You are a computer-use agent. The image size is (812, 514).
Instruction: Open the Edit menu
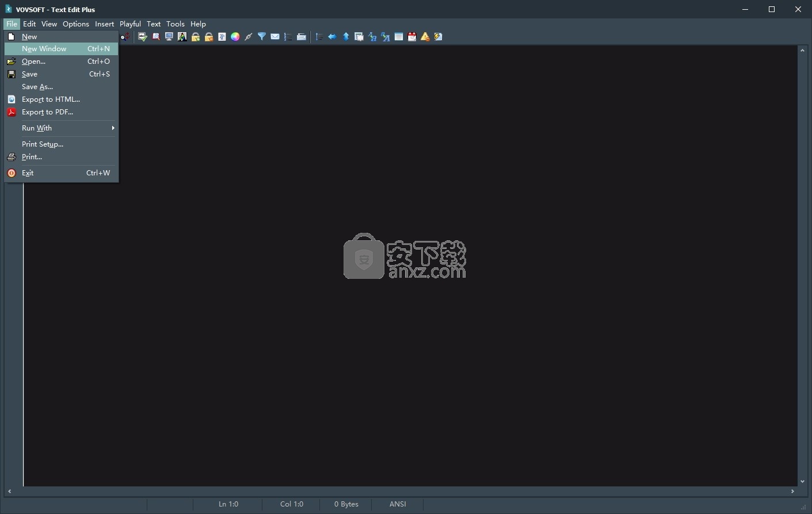pos(29,24)
